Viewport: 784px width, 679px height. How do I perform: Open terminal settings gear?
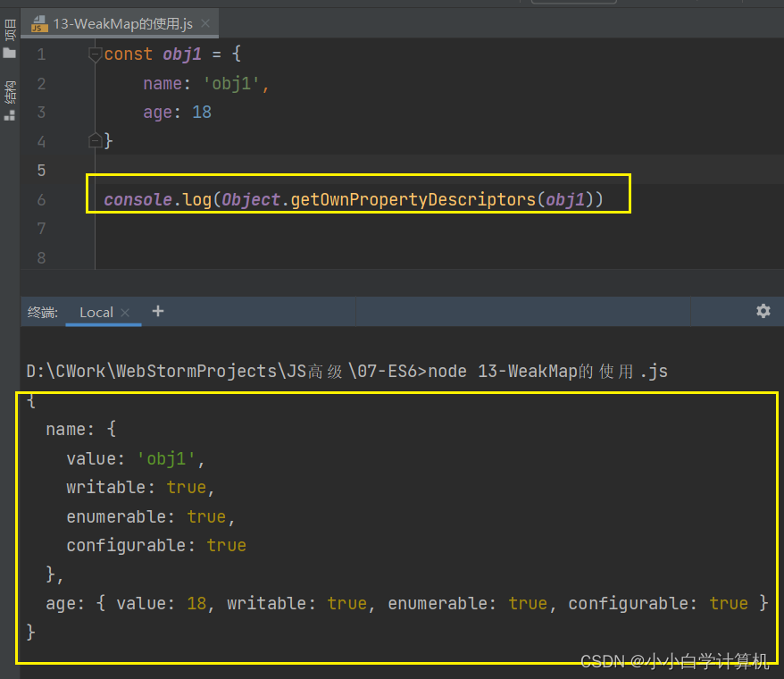click(763, 311)
